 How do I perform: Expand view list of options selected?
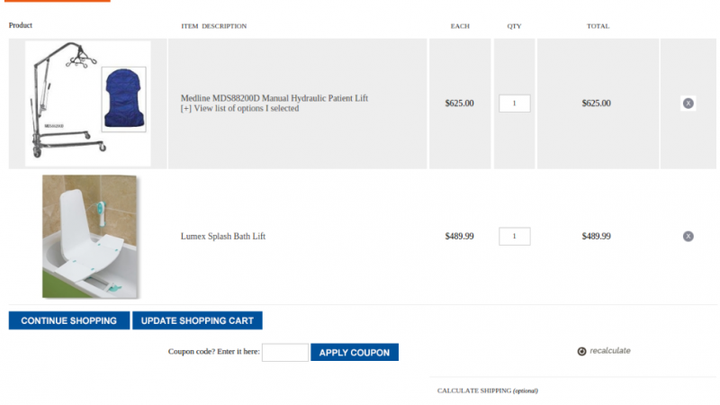(x=240, y=108)
